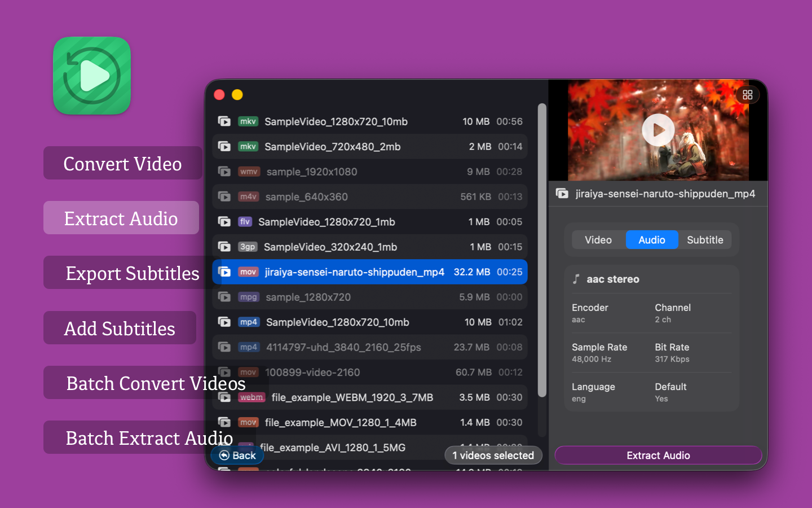Open the Subtitle tab

(x=704, y=240)
